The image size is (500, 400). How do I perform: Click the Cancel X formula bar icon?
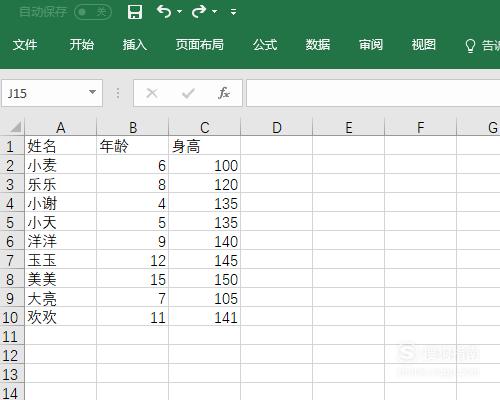[152, 93]
